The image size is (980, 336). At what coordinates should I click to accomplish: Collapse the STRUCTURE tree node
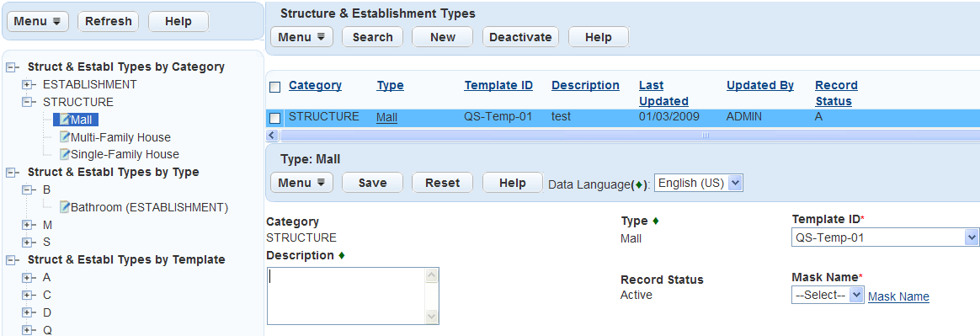click(x=27, y=102)
